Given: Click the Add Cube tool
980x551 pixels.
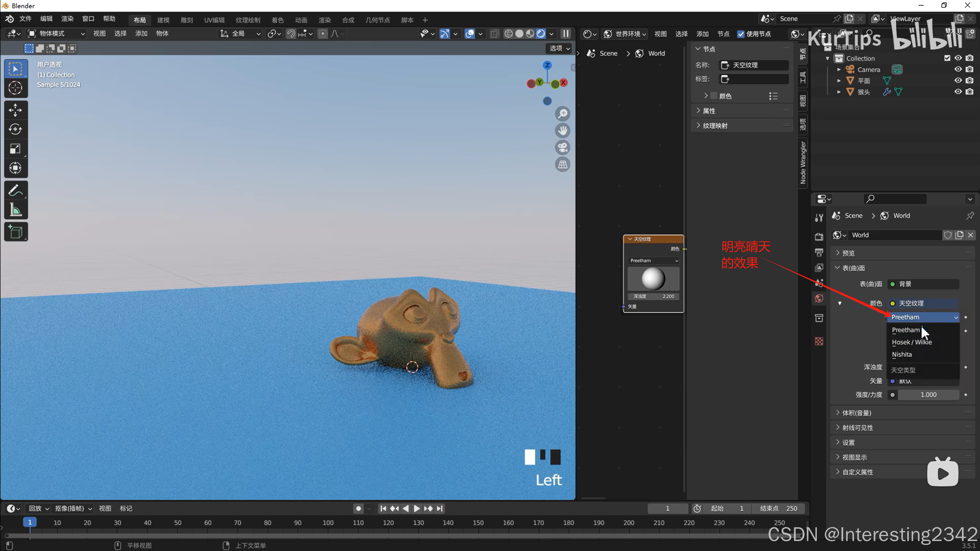Looking at the screenshot, I should [15, 232].
